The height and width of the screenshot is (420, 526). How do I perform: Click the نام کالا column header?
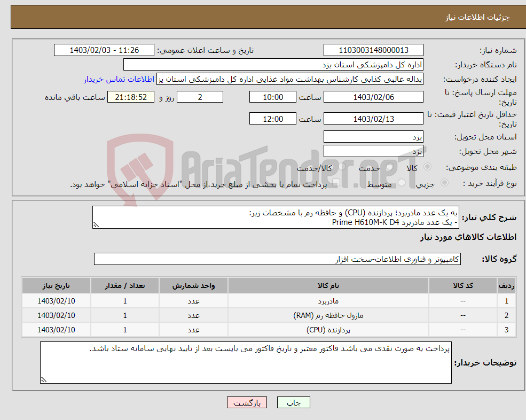pyautogui.click(x=328, y=285)
